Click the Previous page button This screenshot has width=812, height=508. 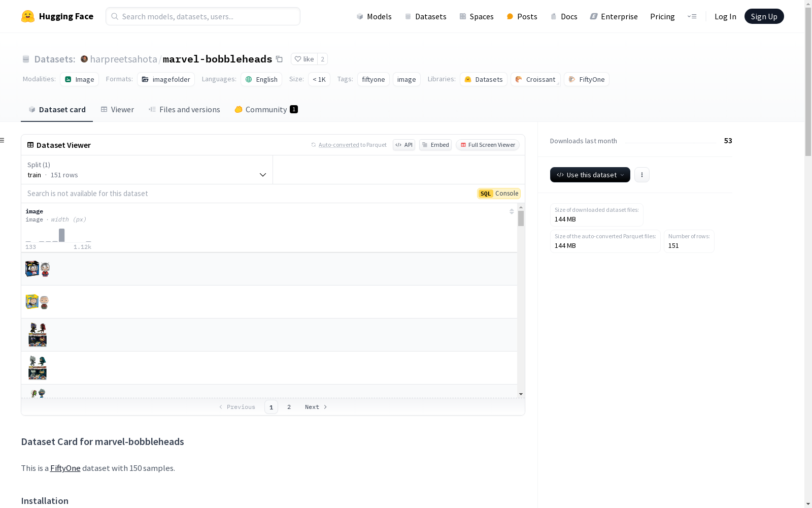237,407
